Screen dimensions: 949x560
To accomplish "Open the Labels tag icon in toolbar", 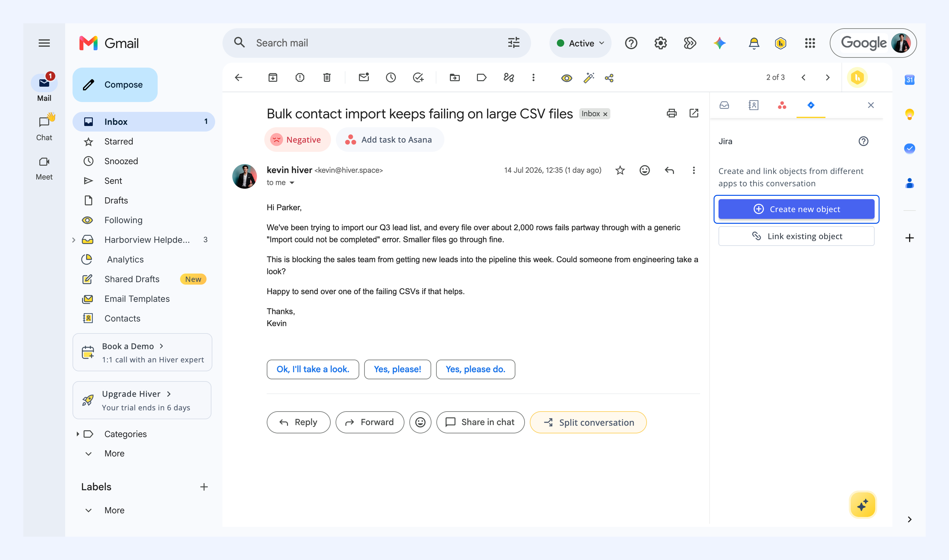I will point(482,78).
